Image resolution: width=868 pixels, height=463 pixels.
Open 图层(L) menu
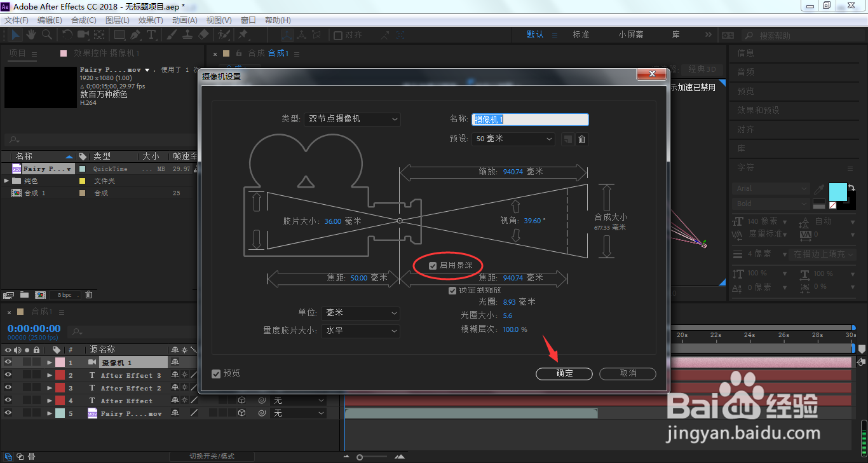(118, 20)
